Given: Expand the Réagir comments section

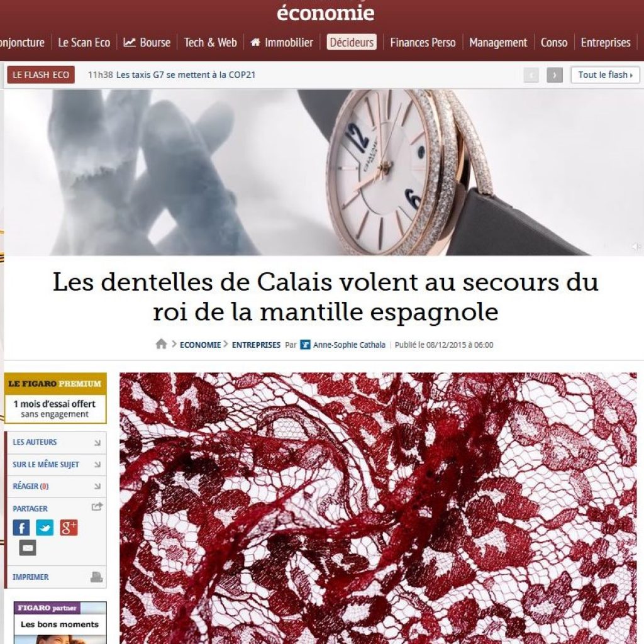Looking at the screenshot, I should click(x=57, y=486).
